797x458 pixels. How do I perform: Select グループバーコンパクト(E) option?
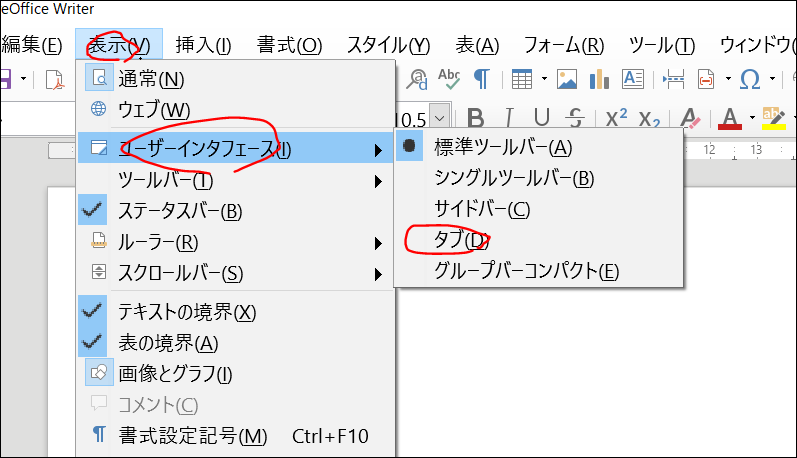[539, 270]
